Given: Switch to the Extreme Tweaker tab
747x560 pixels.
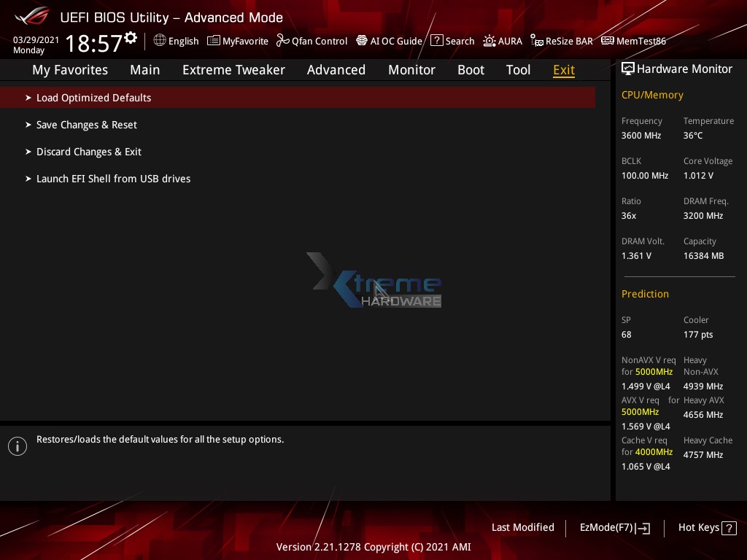Looking at the screenshot, I should (x=233, y=70).
